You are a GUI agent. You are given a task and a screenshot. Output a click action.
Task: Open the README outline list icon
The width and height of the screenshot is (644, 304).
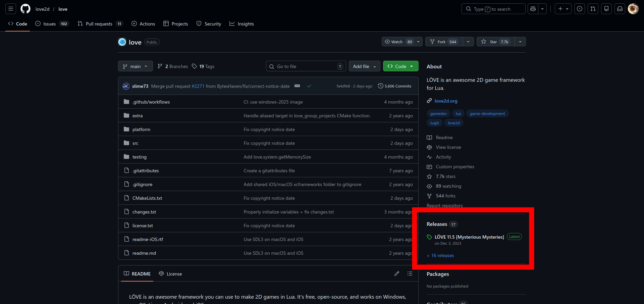[410, 274]
